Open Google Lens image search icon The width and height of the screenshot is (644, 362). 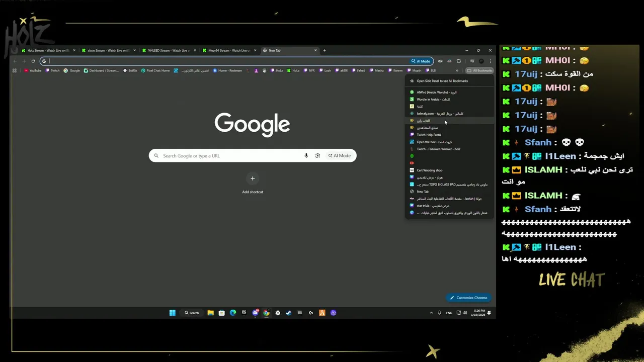pyautogui.click(x=317, y=156)
